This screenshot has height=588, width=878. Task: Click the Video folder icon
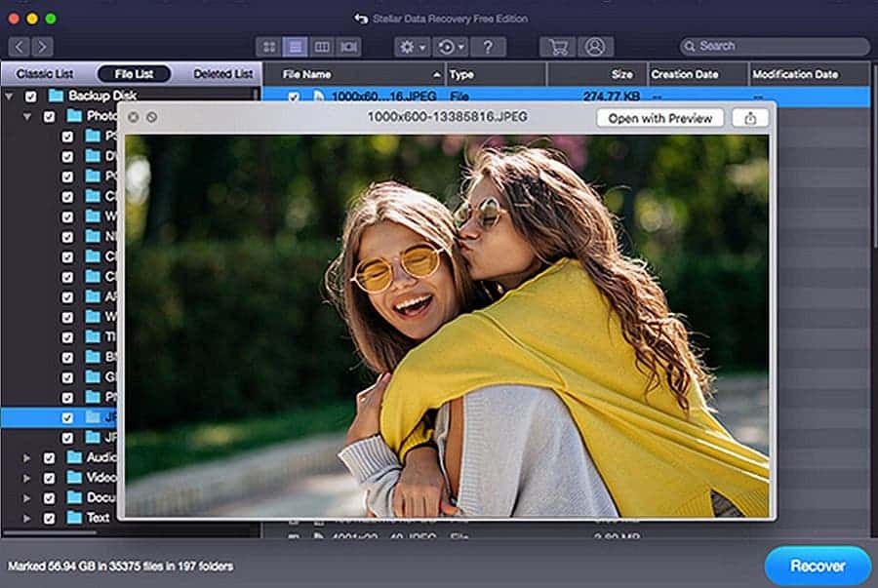pos(74,477)
